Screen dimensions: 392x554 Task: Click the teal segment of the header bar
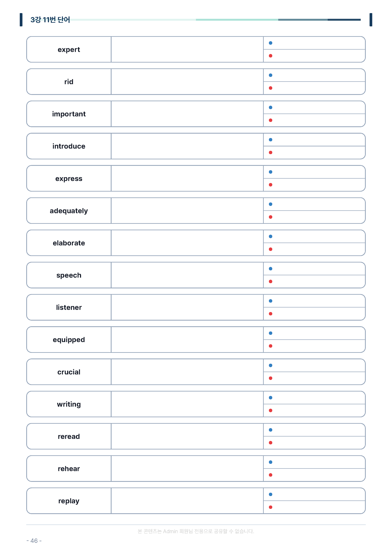click(237, 20)
